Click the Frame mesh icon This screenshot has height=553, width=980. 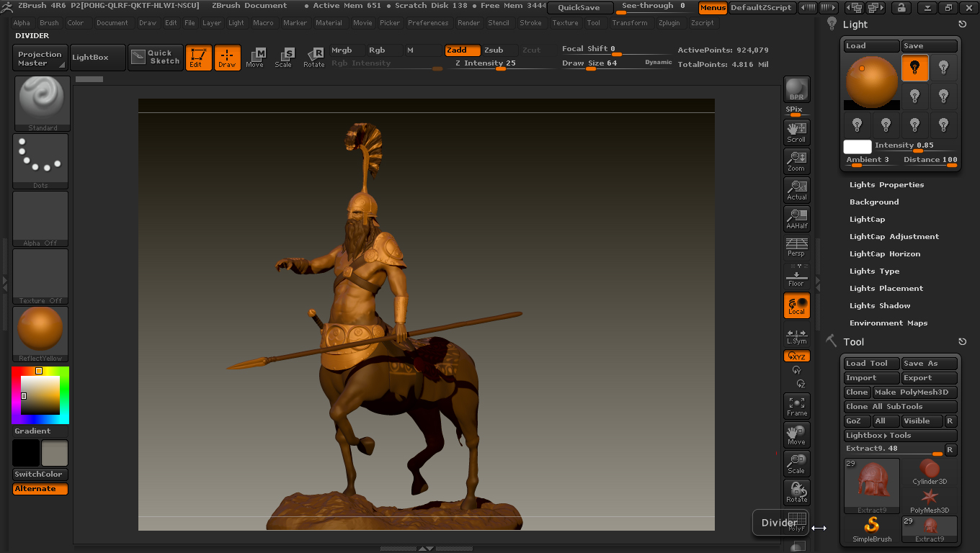796,406
